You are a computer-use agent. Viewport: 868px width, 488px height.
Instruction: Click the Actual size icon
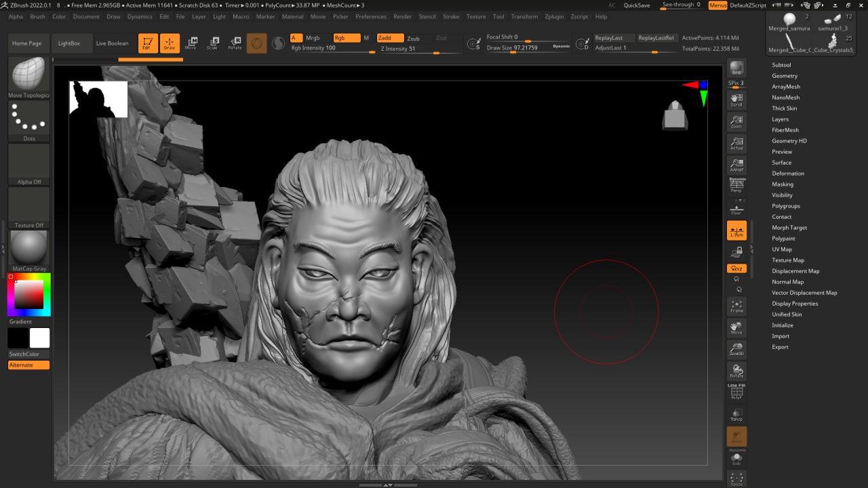(x=736, y=143)
